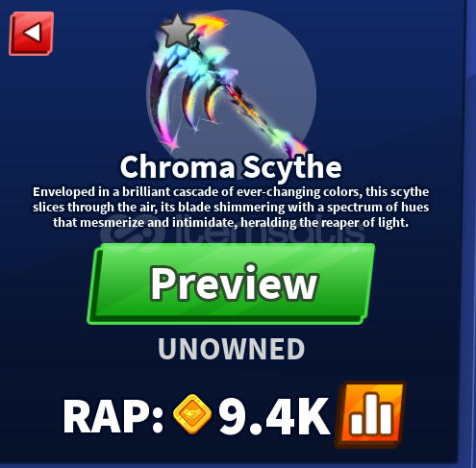This screenshot has width=476, height=468.
Task: Click the glowing scythe handle end
Action: [x=287, y=141]
